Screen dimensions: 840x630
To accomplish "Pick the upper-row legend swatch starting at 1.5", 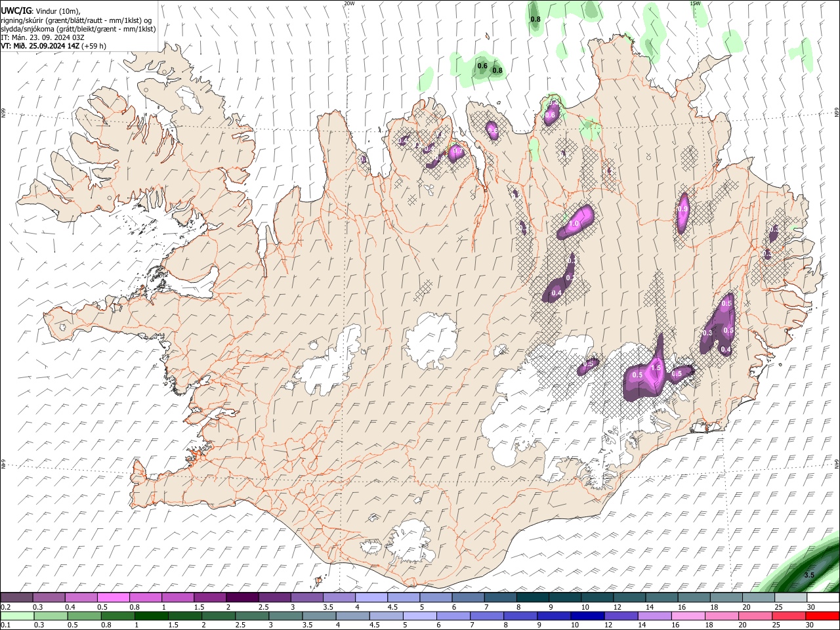I will [209, 597].
